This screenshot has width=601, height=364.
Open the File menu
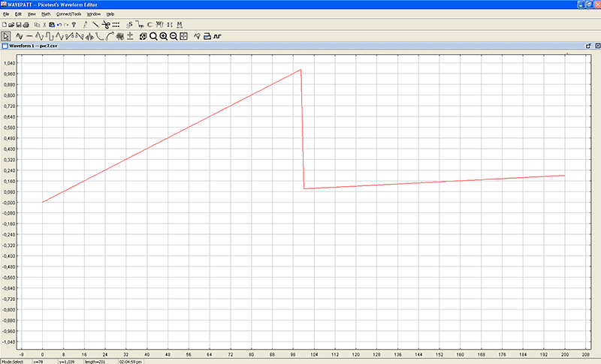(x=6, y=14)
